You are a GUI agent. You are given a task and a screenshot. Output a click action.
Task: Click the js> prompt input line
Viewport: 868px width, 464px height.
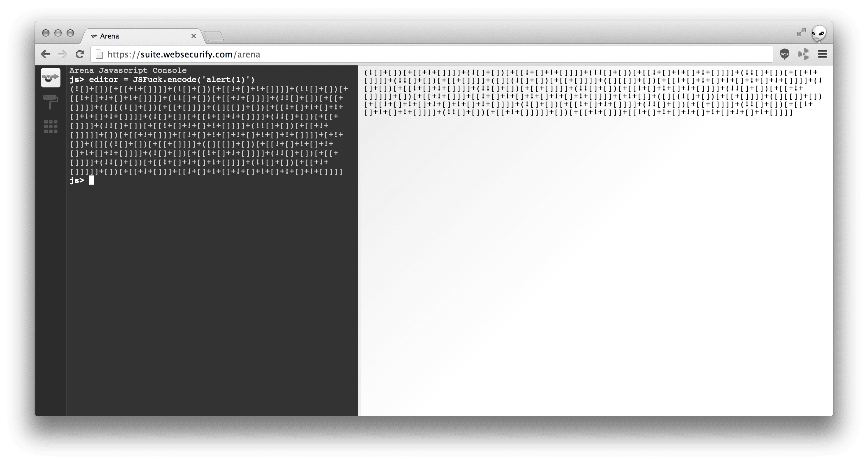click(212, 181)
